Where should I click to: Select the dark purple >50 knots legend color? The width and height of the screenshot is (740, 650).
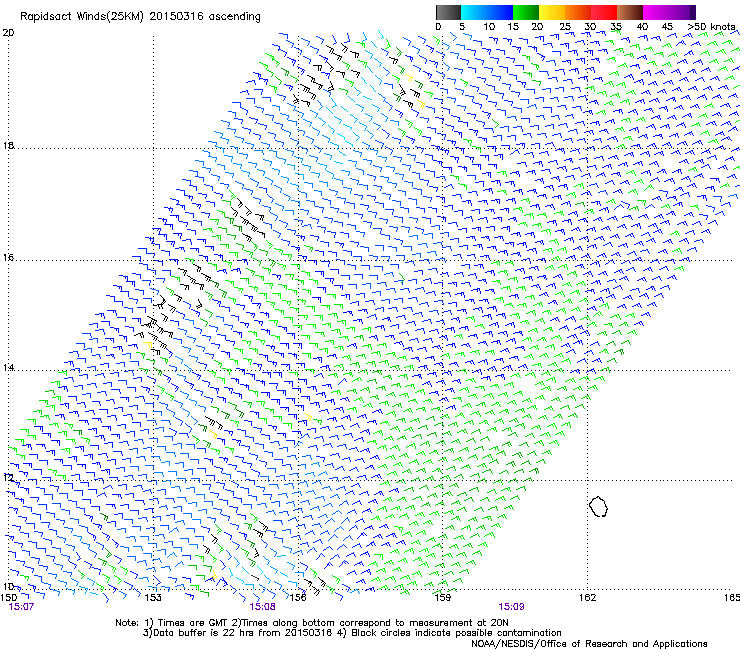(x=692, y=12)
